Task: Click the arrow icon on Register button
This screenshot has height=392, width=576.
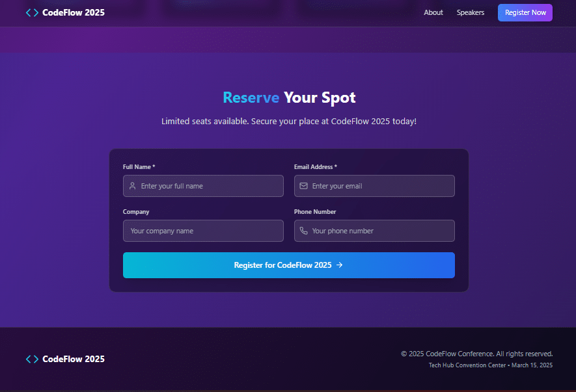Action: (x=340, y=265)
